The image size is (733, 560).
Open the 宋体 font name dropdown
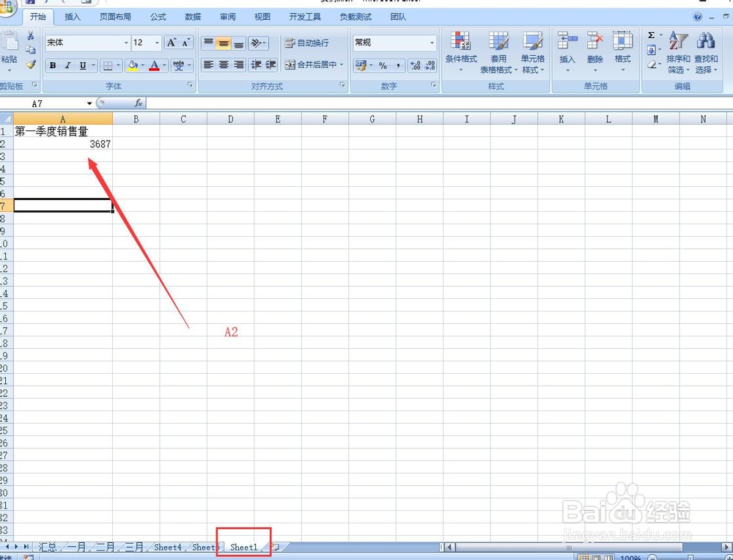(126, 43)
